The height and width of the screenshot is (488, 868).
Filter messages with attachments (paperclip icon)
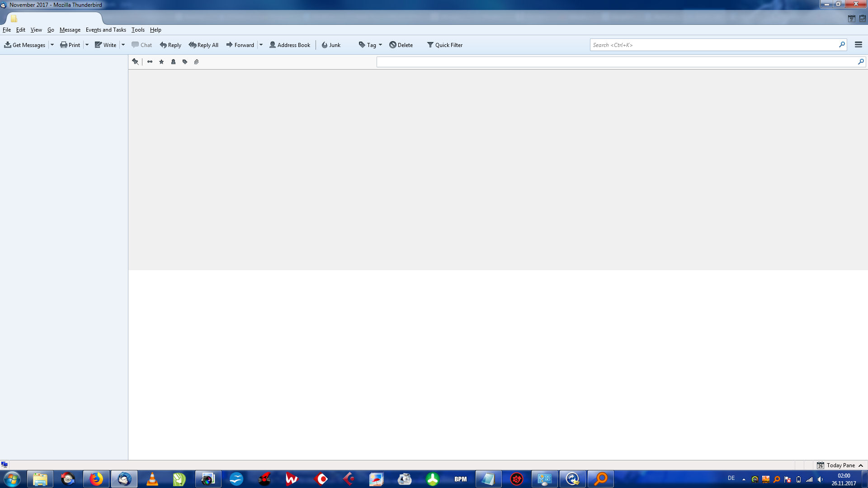pos(196,62)
